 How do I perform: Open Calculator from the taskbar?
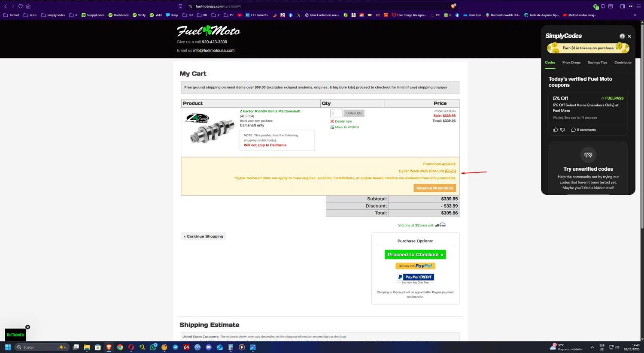(231, 347)
